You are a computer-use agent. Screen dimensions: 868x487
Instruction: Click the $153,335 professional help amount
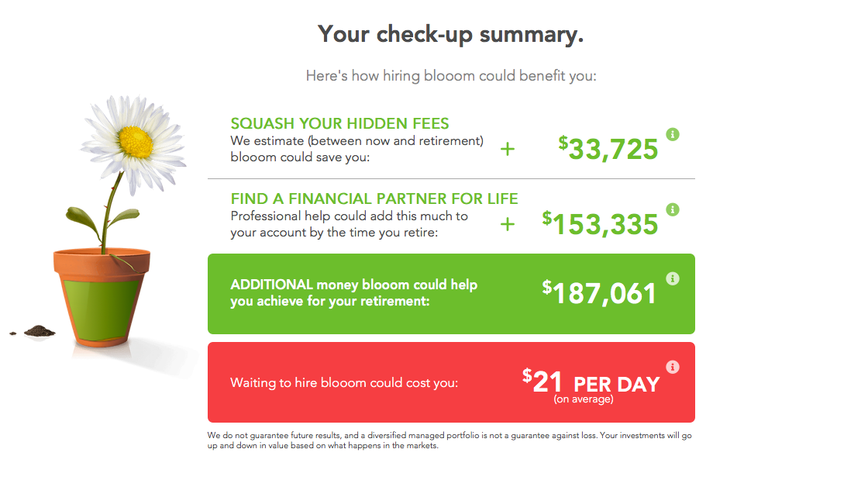pyautogui.click(x=600, y=224)
